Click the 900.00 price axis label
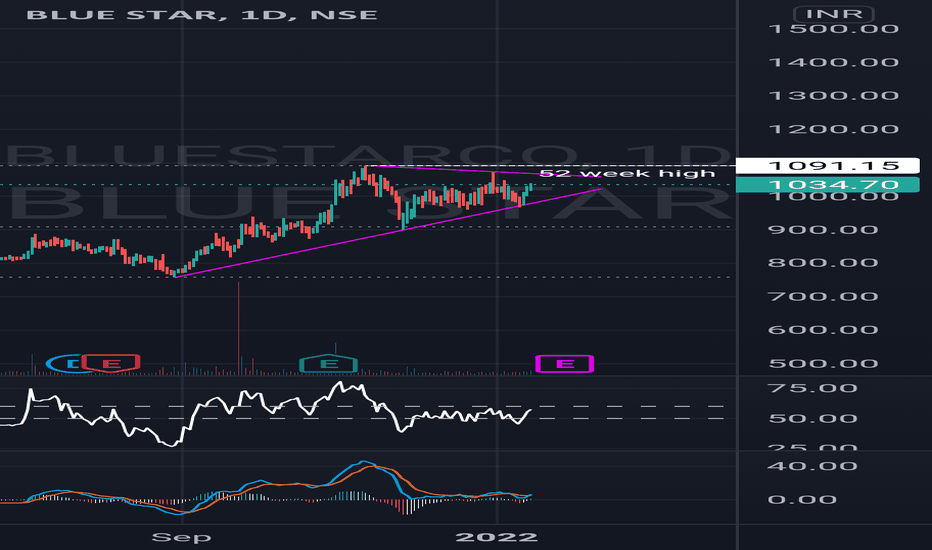Viewport: 932px width, 550px height. (823, 230)
